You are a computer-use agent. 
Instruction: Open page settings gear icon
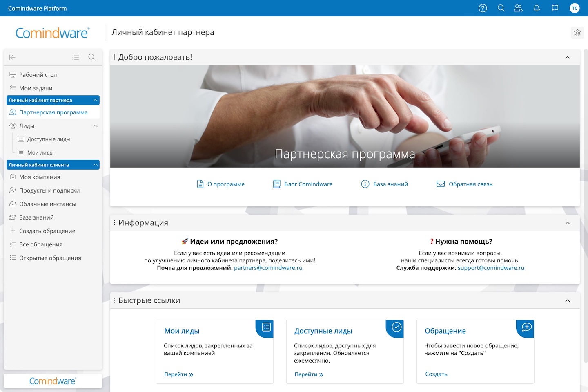577,33
